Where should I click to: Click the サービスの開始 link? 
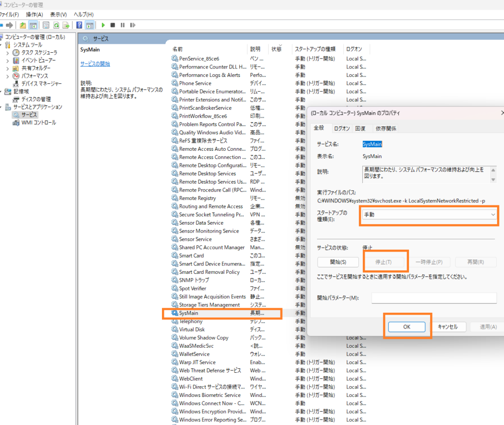click(x=95, y=64)
